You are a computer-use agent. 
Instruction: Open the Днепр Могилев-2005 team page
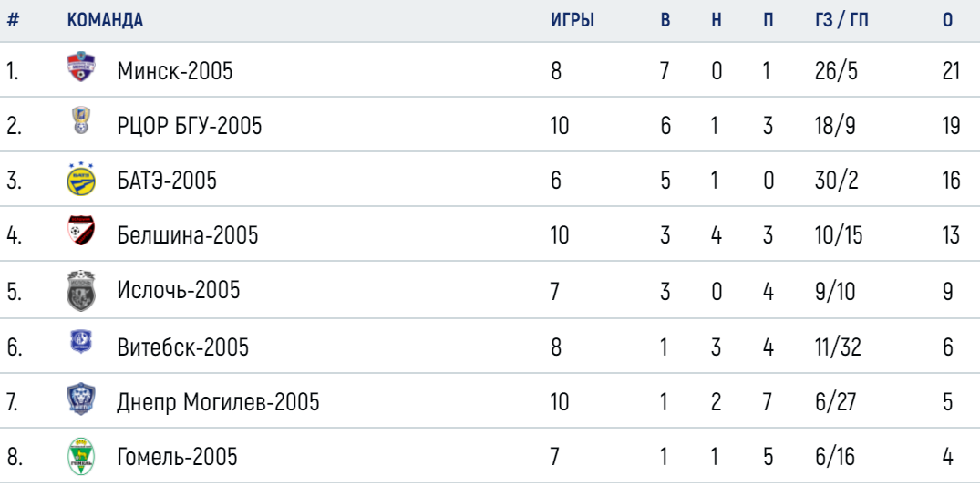(218, 402)
